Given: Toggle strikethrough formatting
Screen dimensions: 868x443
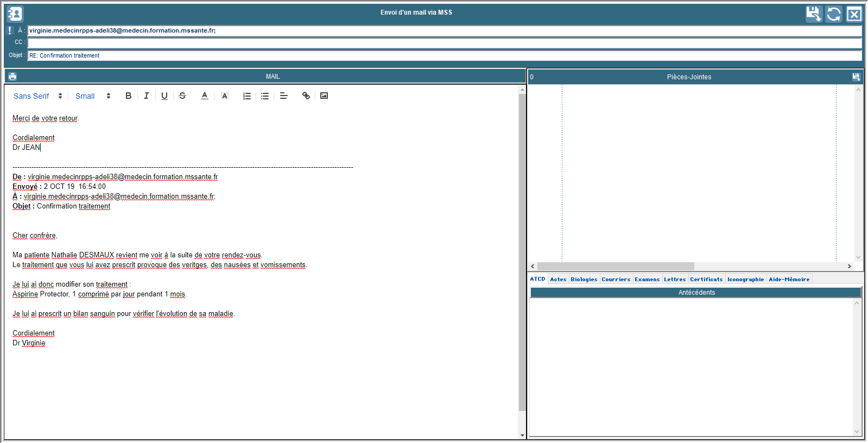Looking at the screenshot, I should click(x=182, y=96).
